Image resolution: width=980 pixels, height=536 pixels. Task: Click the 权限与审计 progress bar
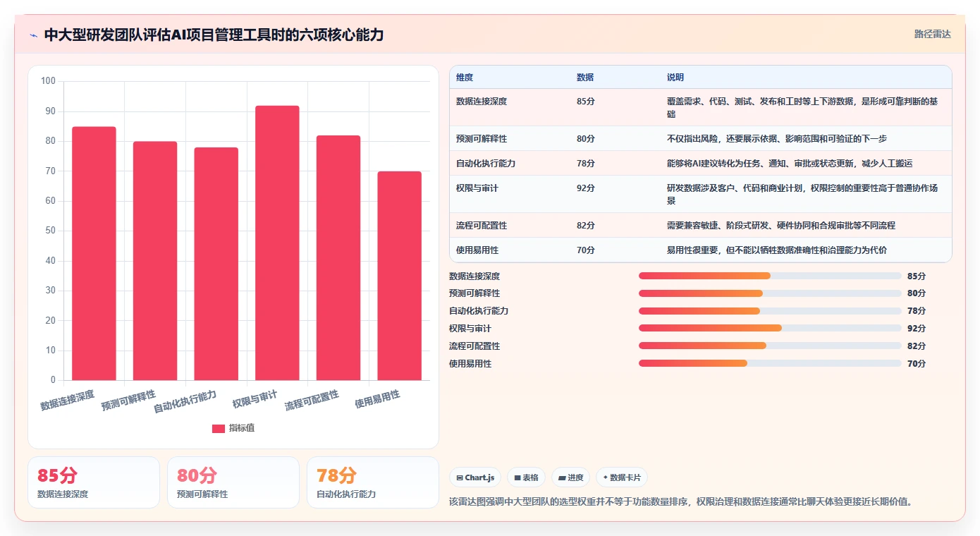pos(770,328)
